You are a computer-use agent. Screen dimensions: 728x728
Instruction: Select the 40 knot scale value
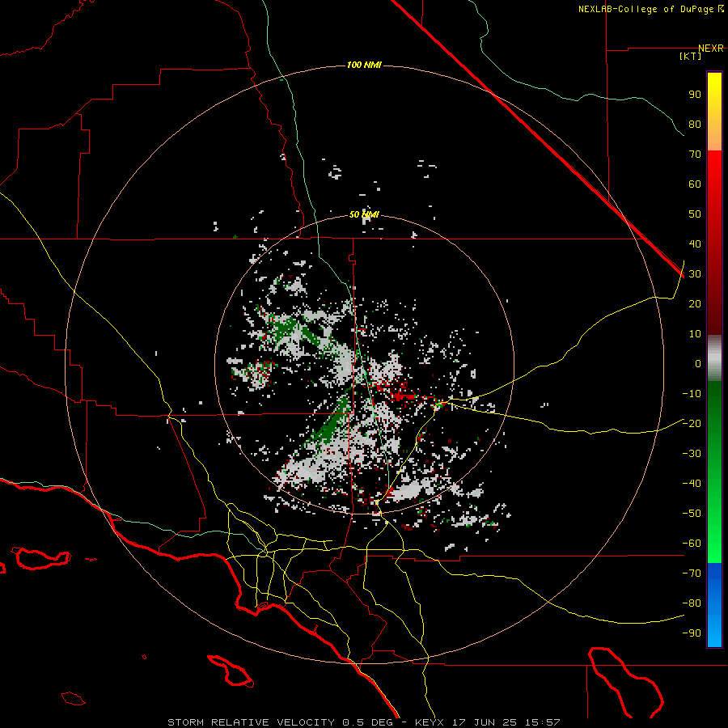tap(695, 243)
